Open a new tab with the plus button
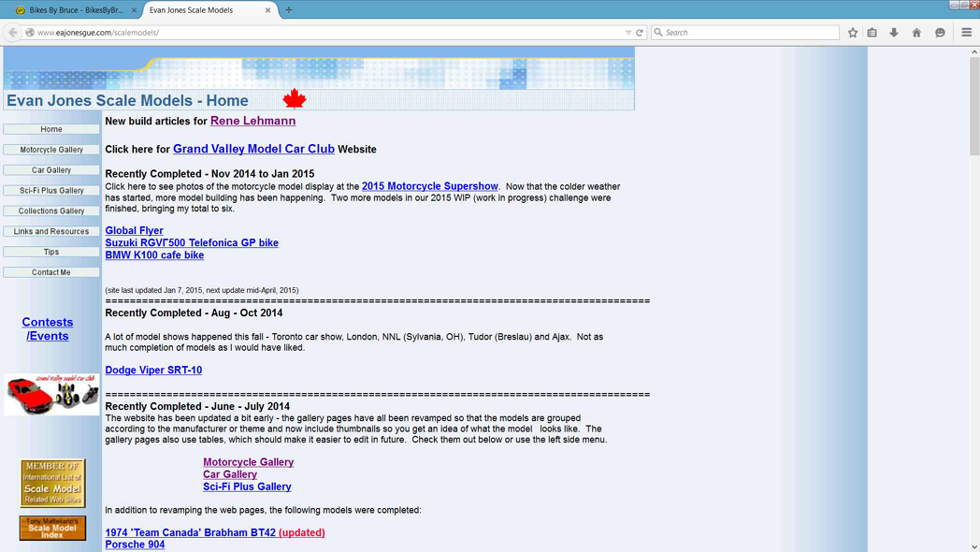Image resolution: width=980 pixels, height=552 pixels. pos(289,10)
